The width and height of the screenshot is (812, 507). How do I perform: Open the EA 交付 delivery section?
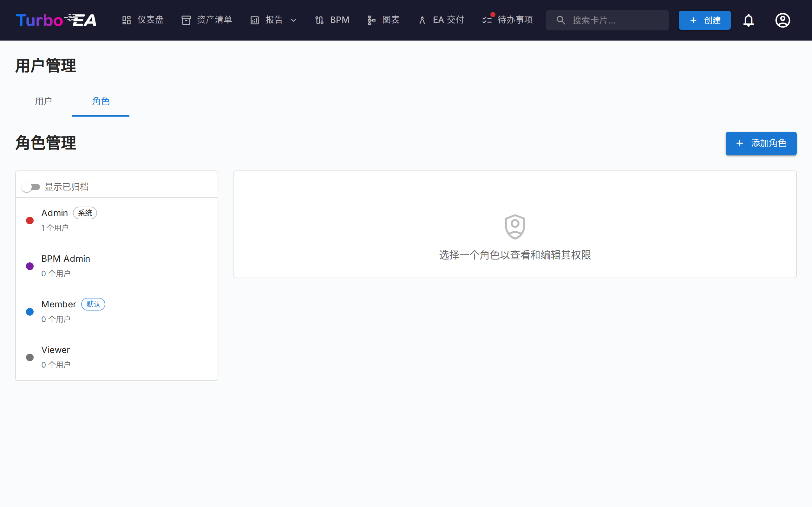422,20
